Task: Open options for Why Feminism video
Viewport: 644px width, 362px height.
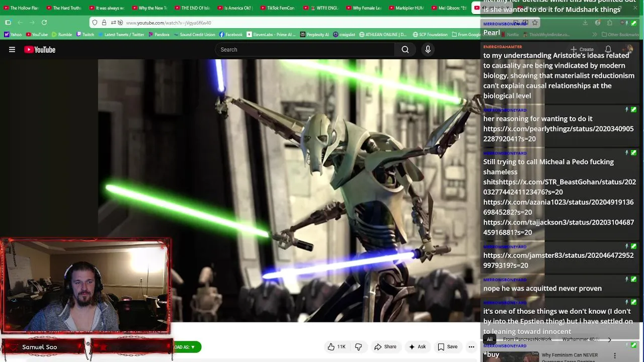Action: tap(614, 355)
